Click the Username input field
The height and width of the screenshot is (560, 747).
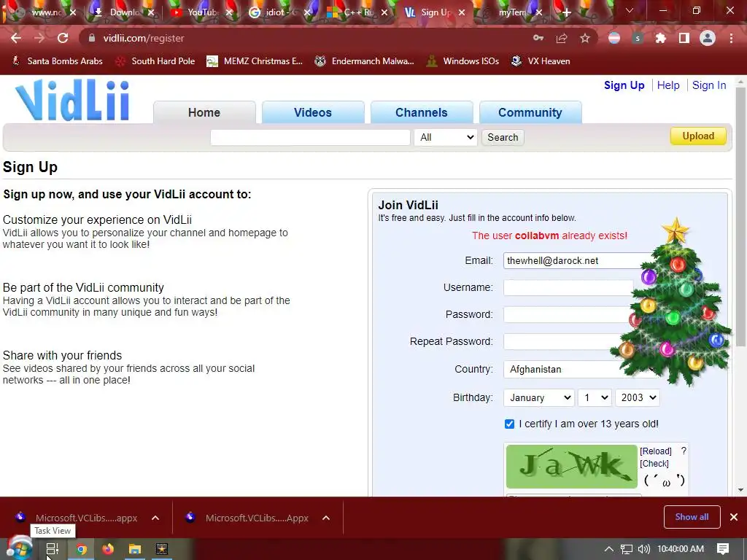(x=568, y=287)
